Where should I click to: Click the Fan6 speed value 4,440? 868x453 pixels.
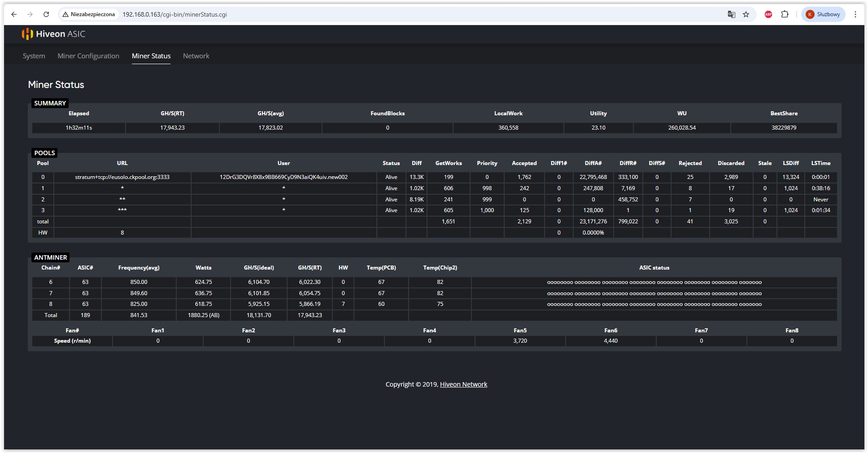pos(611,341)
